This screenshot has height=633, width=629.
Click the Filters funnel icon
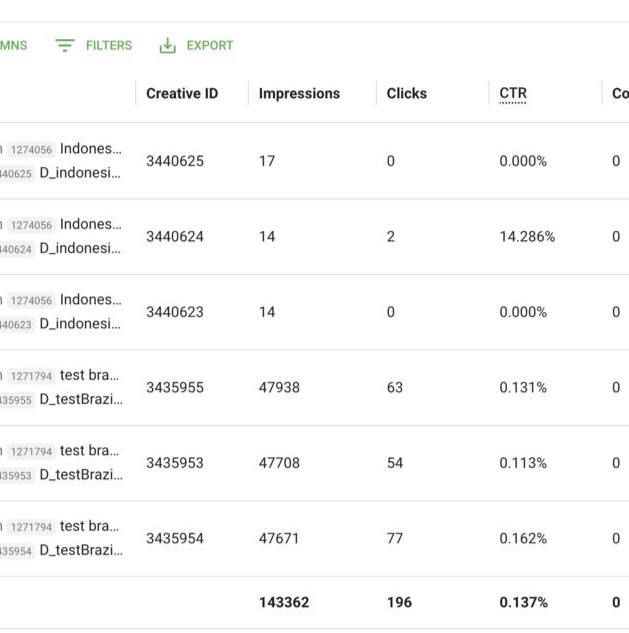pos(65,45)
